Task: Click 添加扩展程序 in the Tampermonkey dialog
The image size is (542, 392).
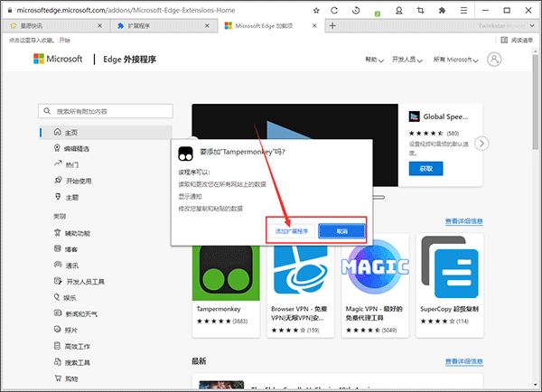Action: click(x=292, y=231)
